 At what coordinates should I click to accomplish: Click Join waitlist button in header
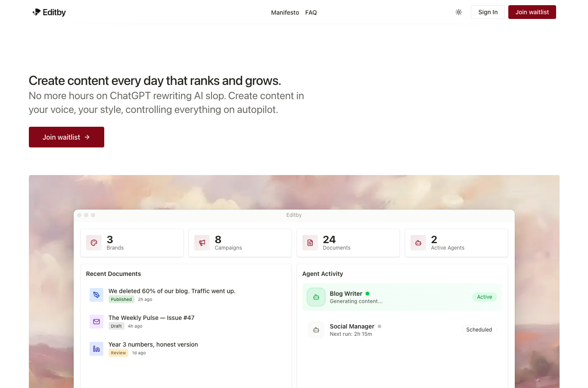(532, 12)
